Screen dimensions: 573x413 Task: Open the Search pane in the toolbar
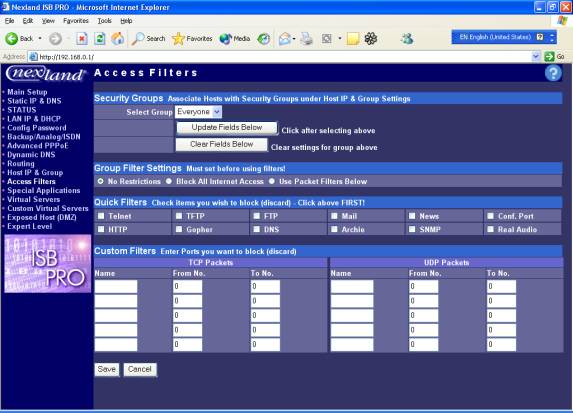click(x=148, y=38)
